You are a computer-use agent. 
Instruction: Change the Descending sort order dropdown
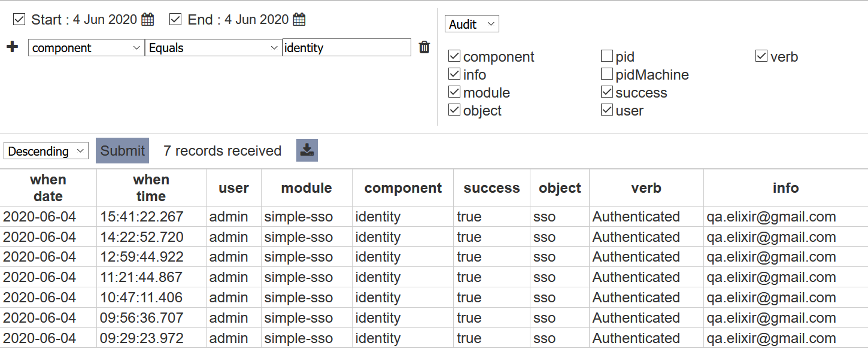pyautogui.click(x=46, y=151)
